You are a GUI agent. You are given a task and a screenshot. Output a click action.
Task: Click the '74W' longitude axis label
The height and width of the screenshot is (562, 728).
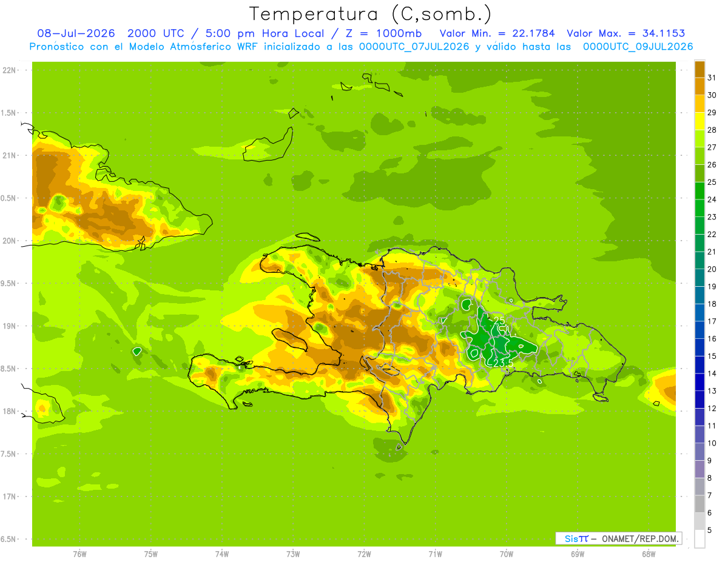coord(221,554)
